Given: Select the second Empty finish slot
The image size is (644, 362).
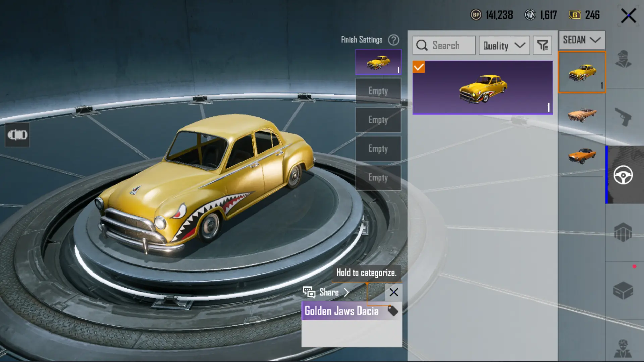Looking at the screenshot, I should tap(378, 120).
